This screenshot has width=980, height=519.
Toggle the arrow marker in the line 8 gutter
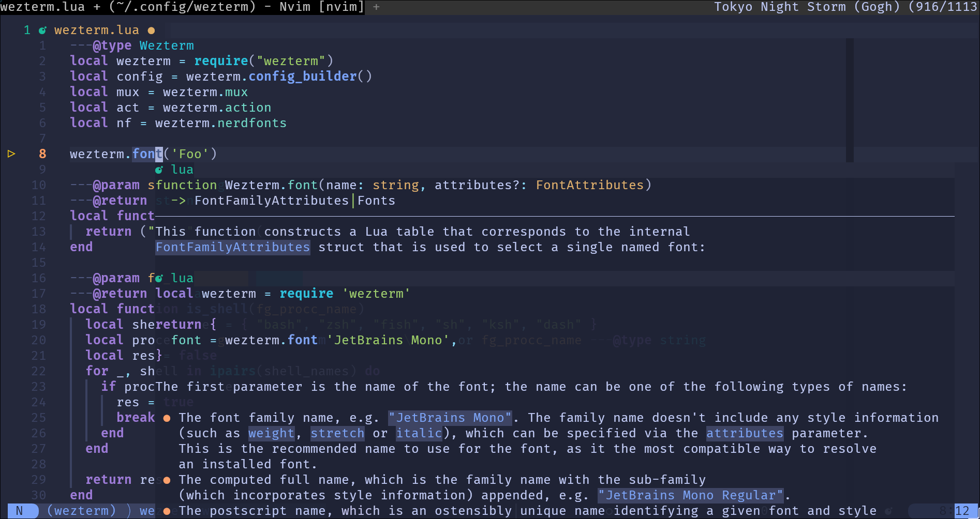tap(11, 154)
